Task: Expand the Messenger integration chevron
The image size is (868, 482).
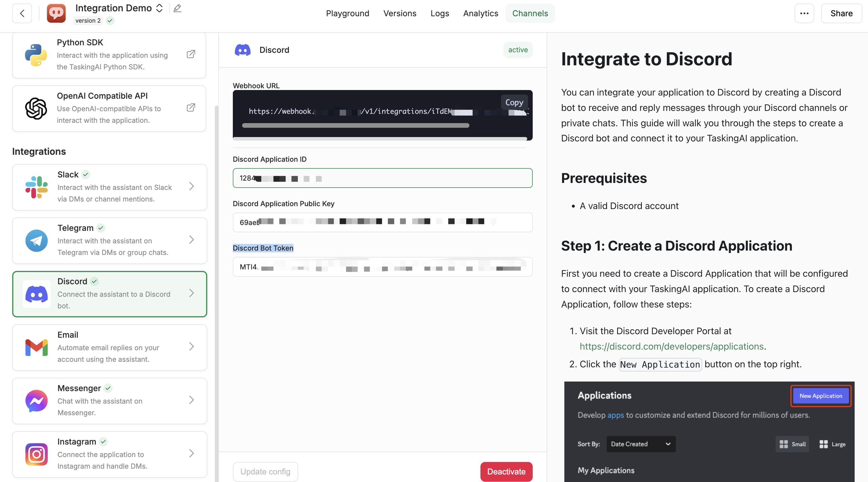Action: pyautogui.click(x=191, y=400)
